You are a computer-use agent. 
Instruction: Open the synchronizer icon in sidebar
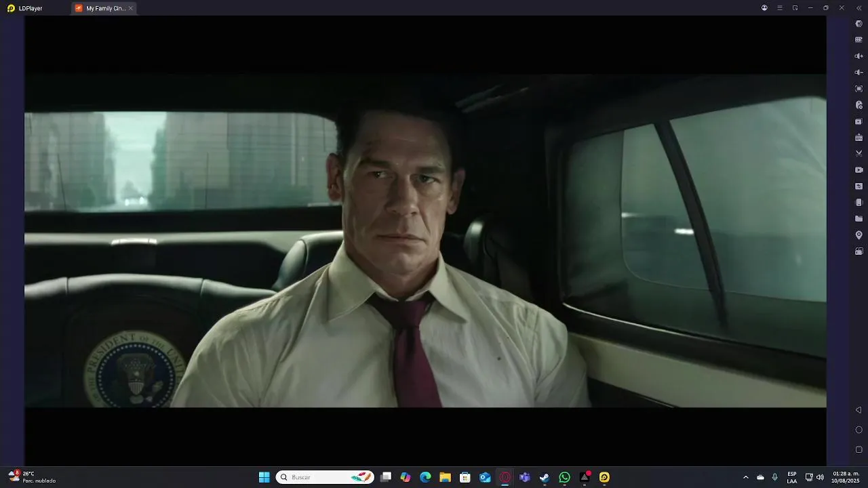pyautogui.click(x=859, y=186)
